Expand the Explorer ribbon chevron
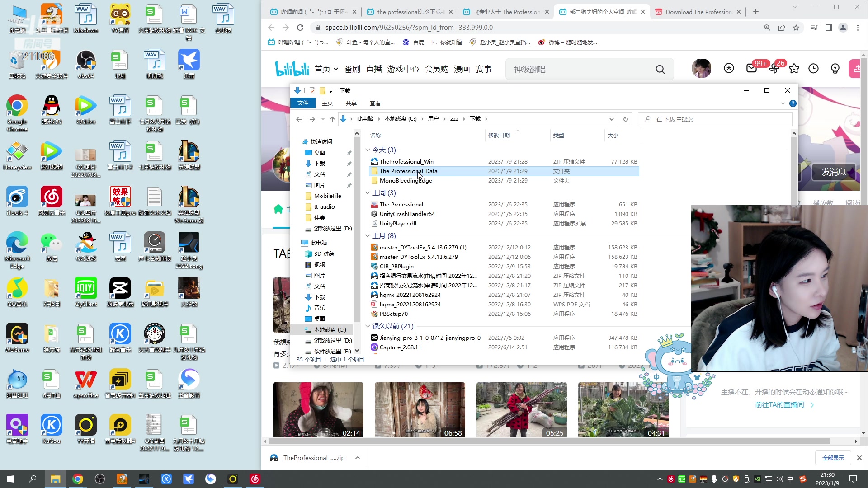Image resolution: width=868 pixels, height=488 pixels. tap(783, 103)
